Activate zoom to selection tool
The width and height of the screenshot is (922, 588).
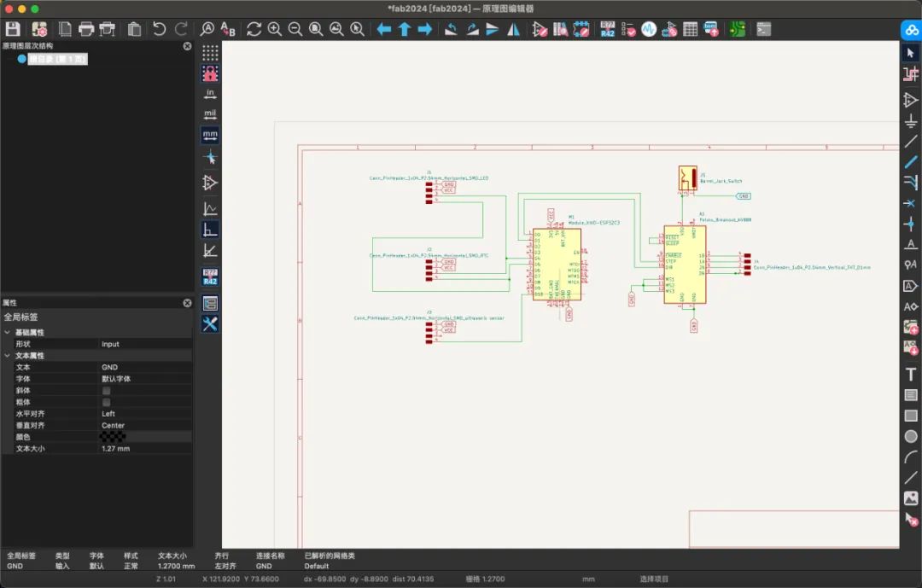point(357,29)
